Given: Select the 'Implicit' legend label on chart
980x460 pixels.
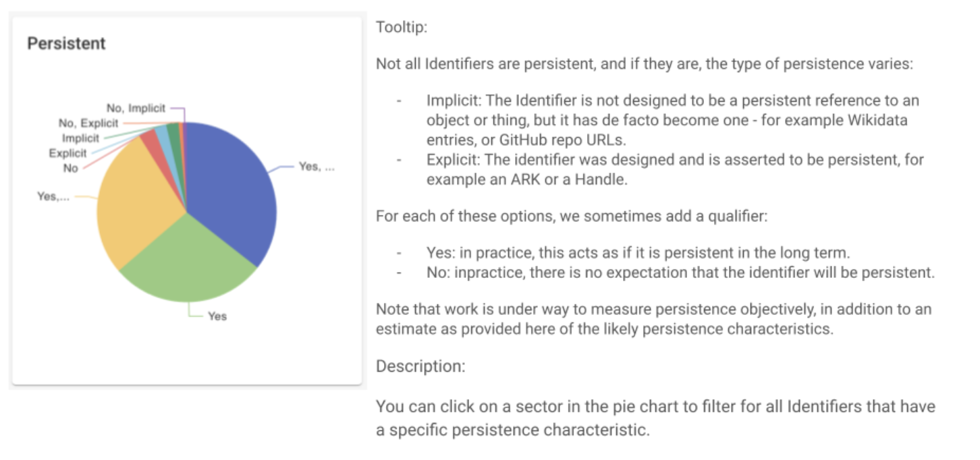Looking at the screenshot, I should [x=80, y=138].
